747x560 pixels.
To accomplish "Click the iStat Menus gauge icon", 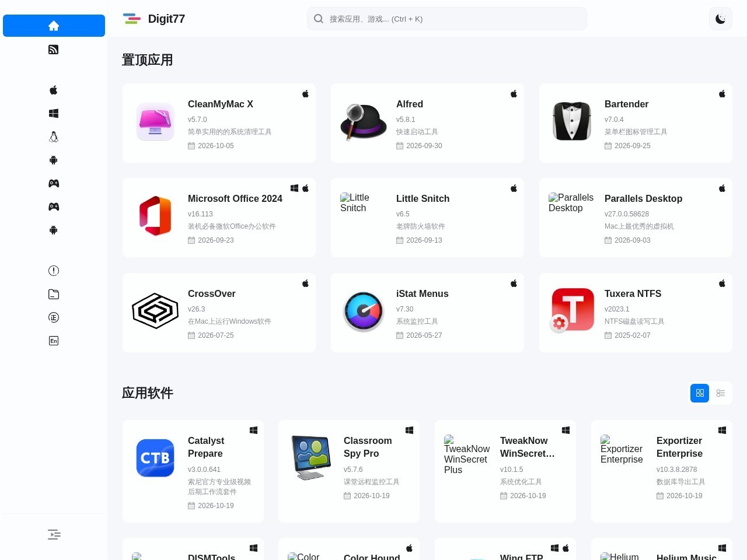I will pyautogui.click(x=364, y=311).
